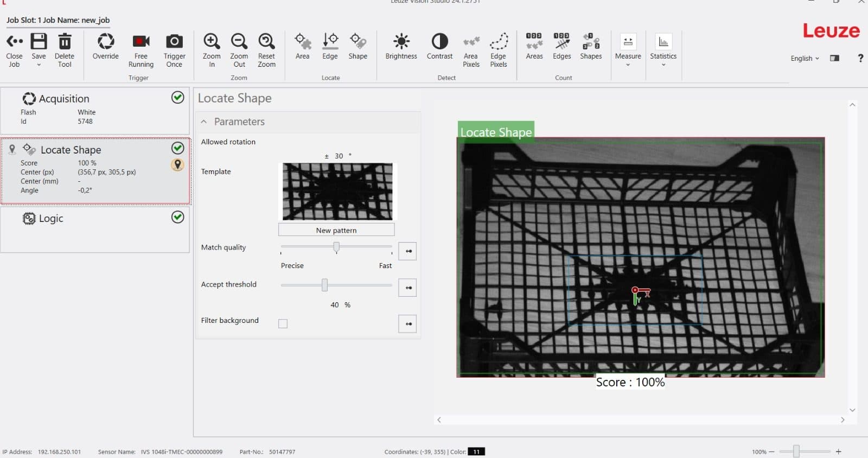Click the allowed rotation value 30
868x458 pixels.
tap(339, 156)
